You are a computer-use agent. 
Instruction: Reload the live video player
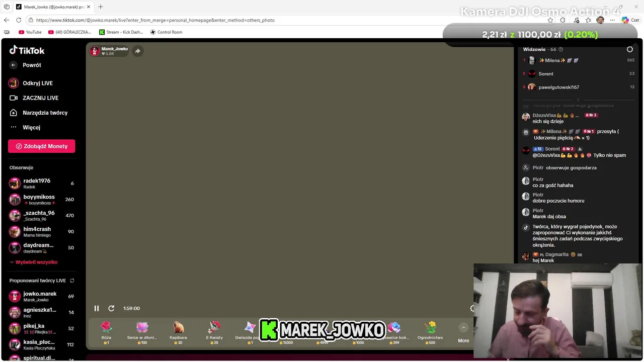pos(111,308)
